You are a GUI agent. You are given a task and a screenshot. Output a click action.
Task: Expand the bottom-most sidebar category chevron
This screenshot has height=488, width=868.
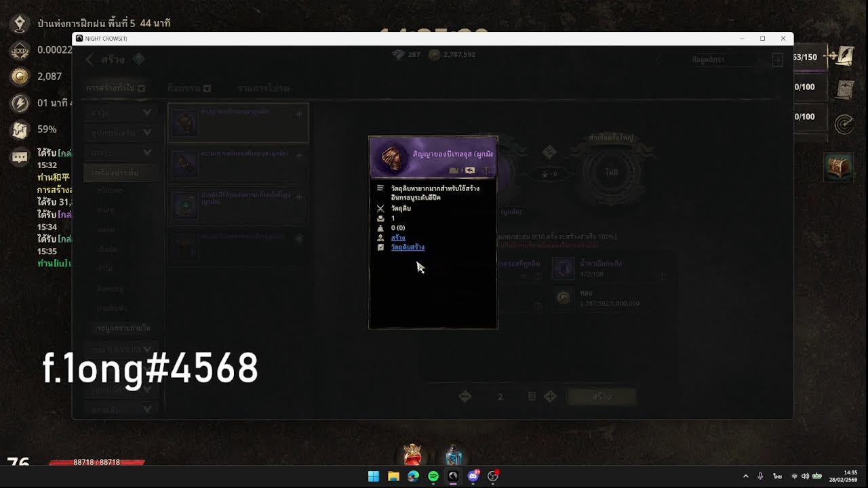coord(147,409)
